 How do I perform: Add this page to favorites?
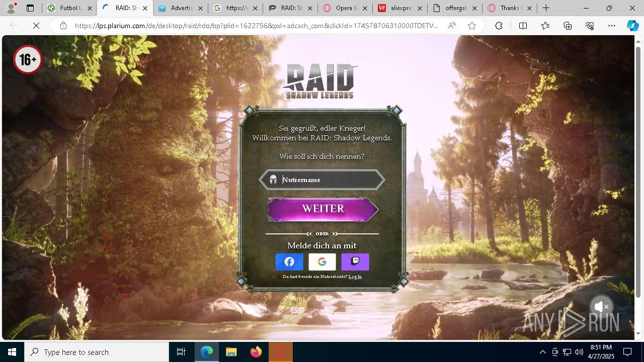(472, 26)
